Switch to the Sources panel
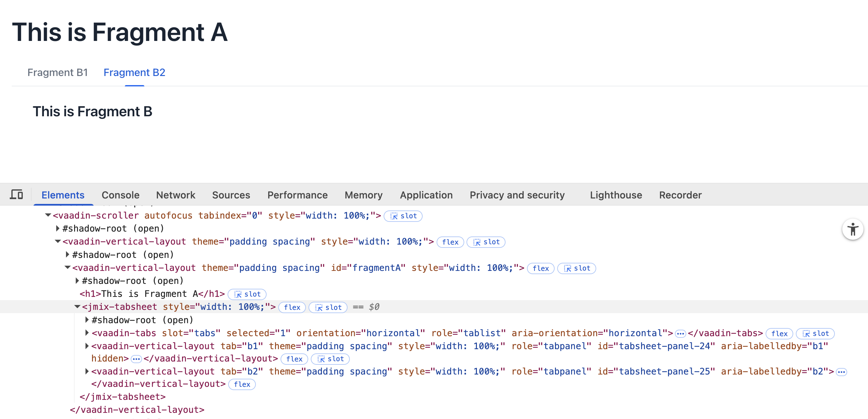868x419 pixels. (x=231, y=195)
